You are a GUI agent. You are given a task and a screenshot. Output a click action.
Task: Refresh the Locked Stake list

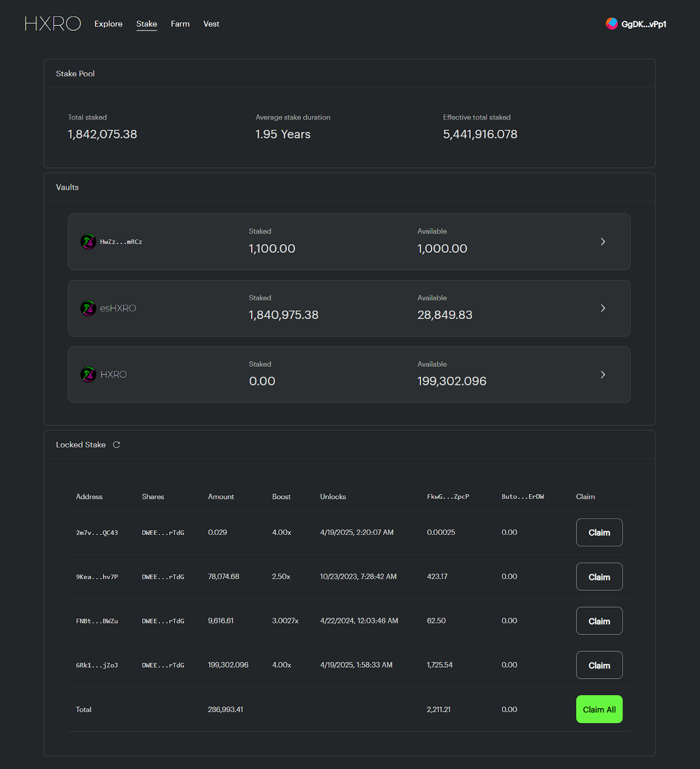pyautogui.click(x=116, y=445)
